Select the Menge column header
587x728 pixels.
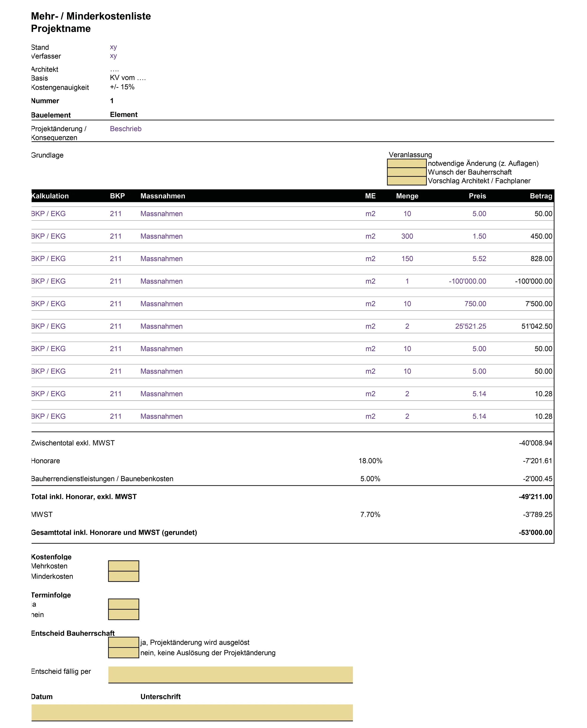click(407, 196)
